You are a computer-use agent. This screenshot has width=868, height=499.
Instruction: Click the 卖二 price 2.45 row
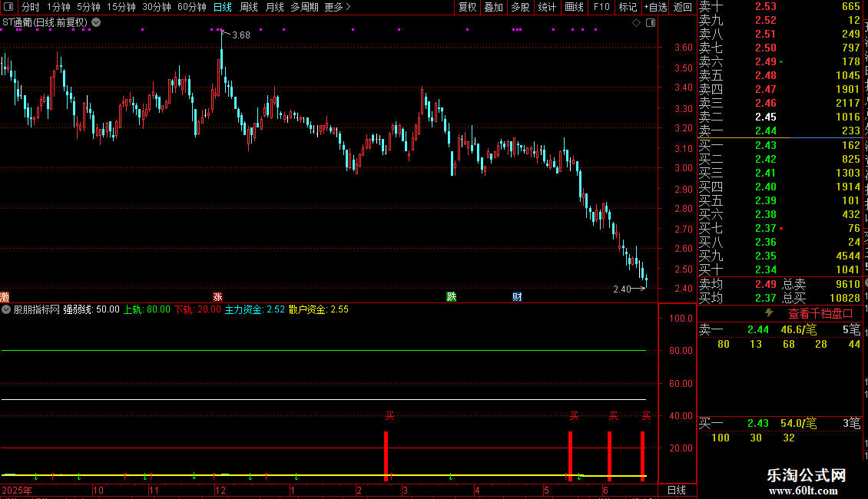click(780, 117)
